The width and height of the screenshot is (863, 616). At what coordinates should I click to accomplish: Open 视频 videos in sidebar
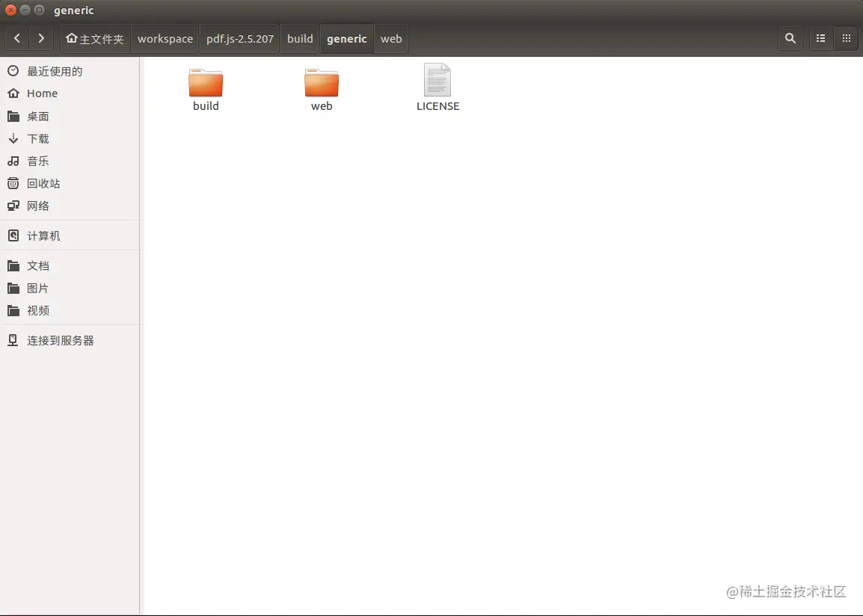70,311
